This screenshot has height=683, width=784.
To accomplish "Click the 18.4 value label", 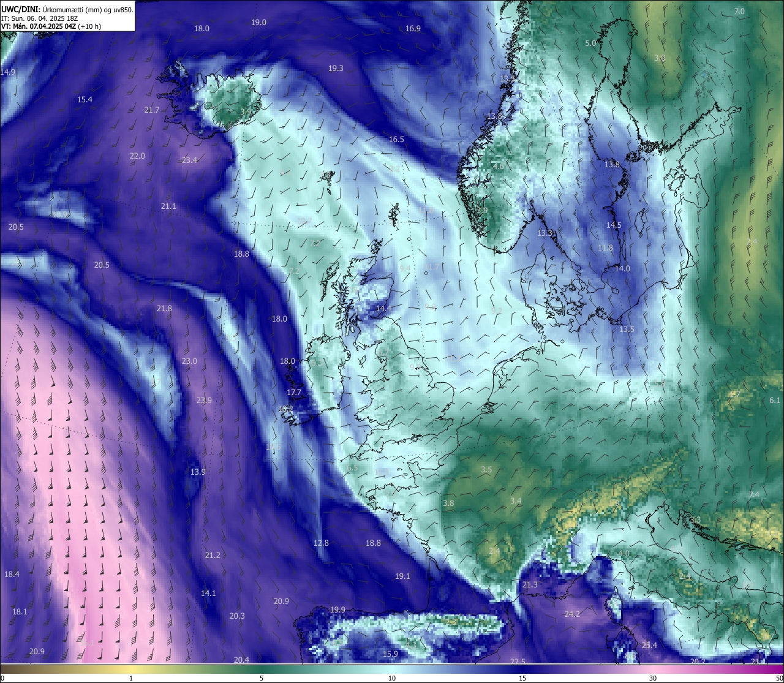I will 12,575.
